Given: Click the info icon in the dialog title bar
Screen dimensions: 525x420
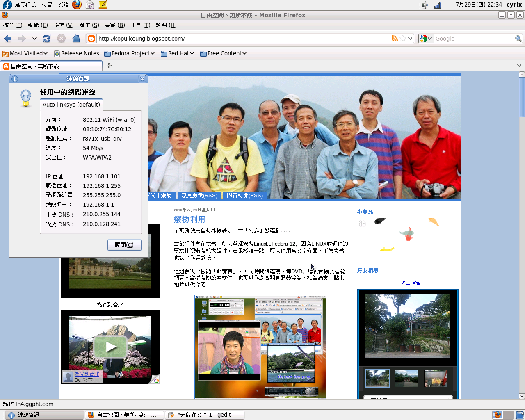Looking at the screenshot, I should (15, 79).
